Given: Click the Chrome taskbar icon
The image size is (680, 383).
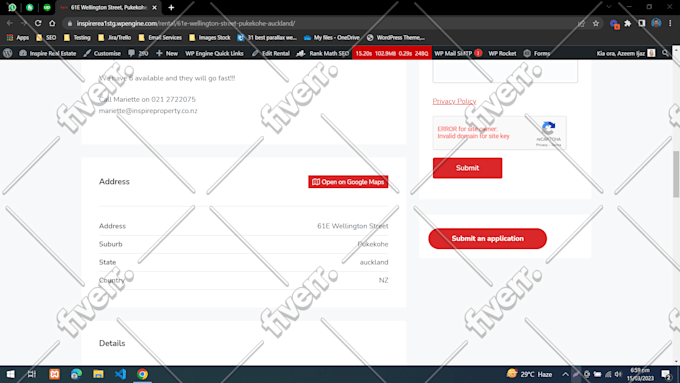Looking at the screenshot, I should 142,374.
